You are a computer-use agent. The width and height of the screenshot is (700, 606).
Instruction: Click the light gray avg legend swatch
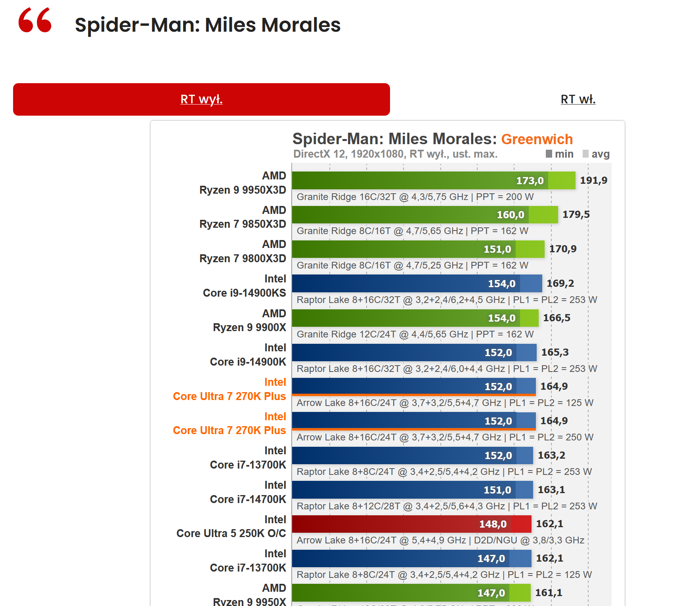(585, 154)
